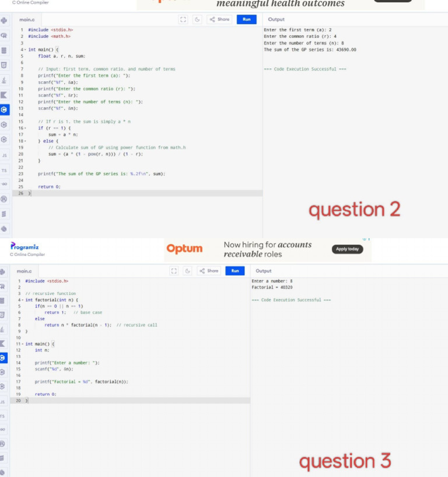
Task: Click the scanf("%d", &n); line
Action: (54, 369)
